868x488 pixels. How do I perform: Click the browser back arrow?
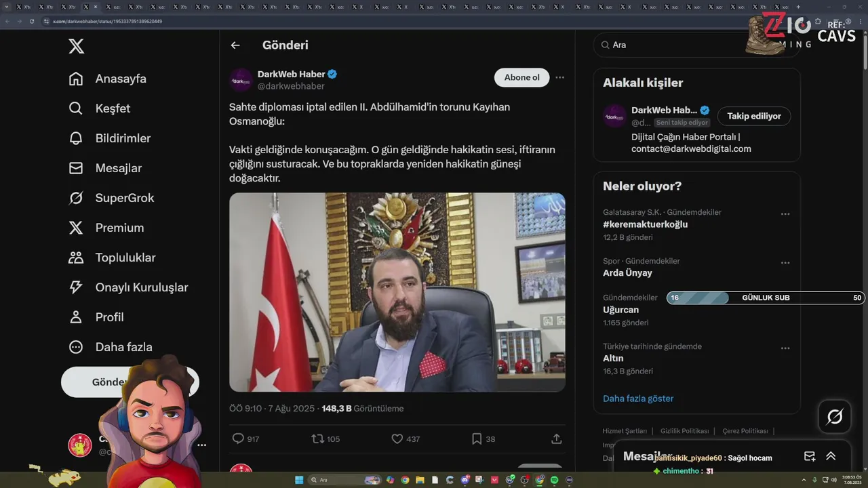pyautogui.click(x=7, y=21)
